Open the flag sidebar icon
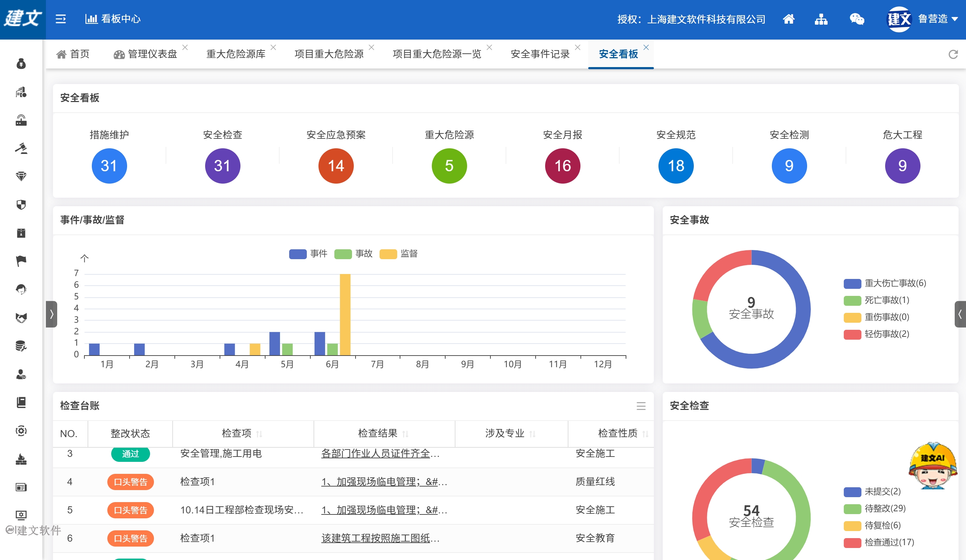Viewport: 966px width, 560px height. [x=21, y=261]
